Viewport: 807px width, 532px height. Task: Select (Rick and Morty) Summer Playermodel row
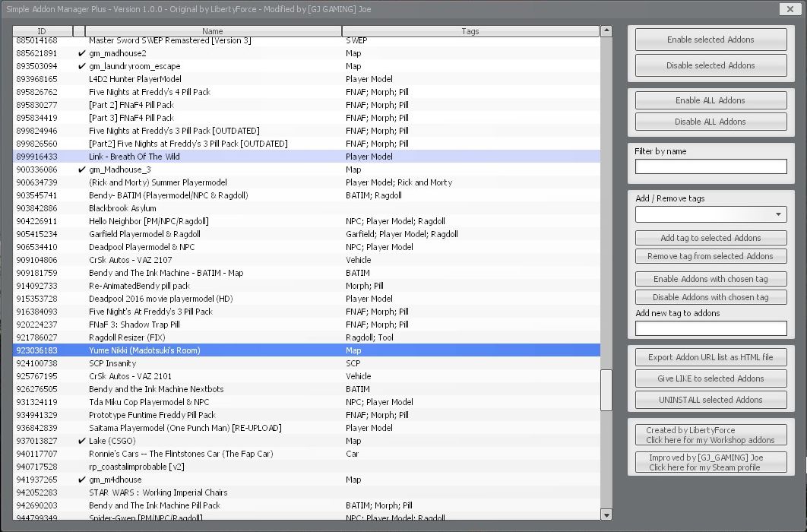306,182
